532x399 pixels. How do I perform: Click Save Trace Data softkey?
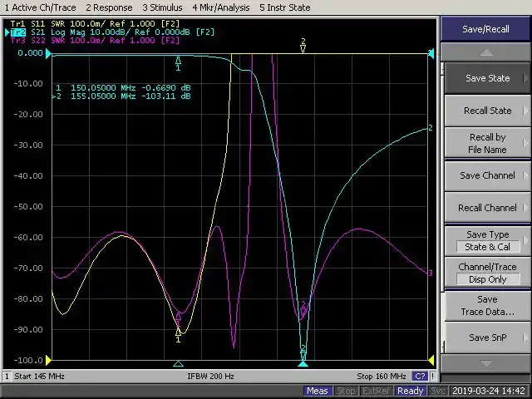point(487,305)
